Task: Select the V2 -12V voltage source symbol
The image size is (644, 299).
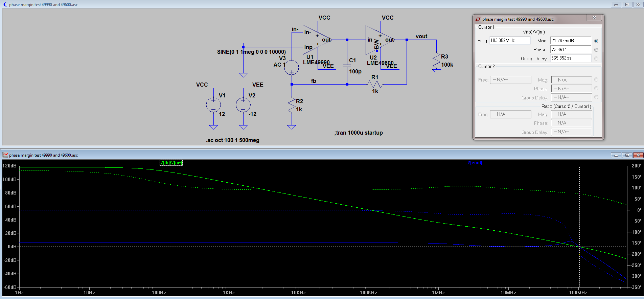Action: [x=243, y=105]
